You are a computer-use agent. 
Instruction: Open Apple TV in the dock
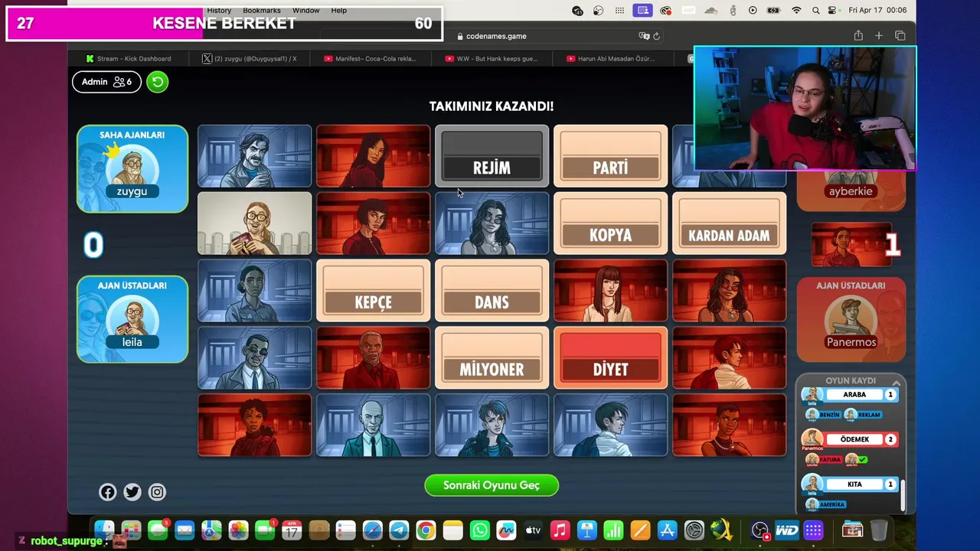pos(533,530)
